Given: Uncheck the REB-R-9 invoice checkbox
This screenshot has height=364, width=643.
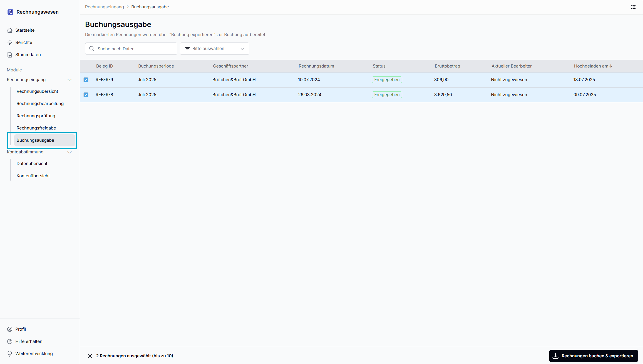Looking at the screenshot, I should point(86,80).
